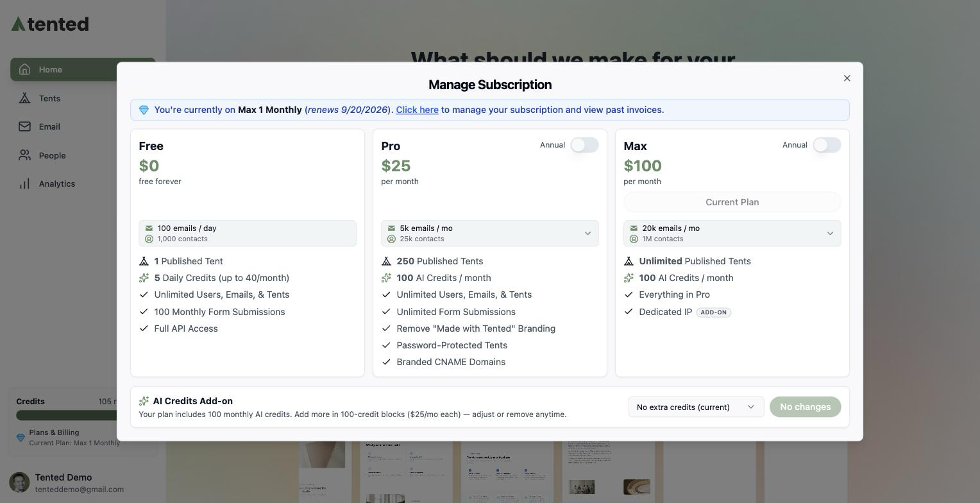
Task: Click the Email envelope icon
Action: pyautogui.click(x=24, y=126)
